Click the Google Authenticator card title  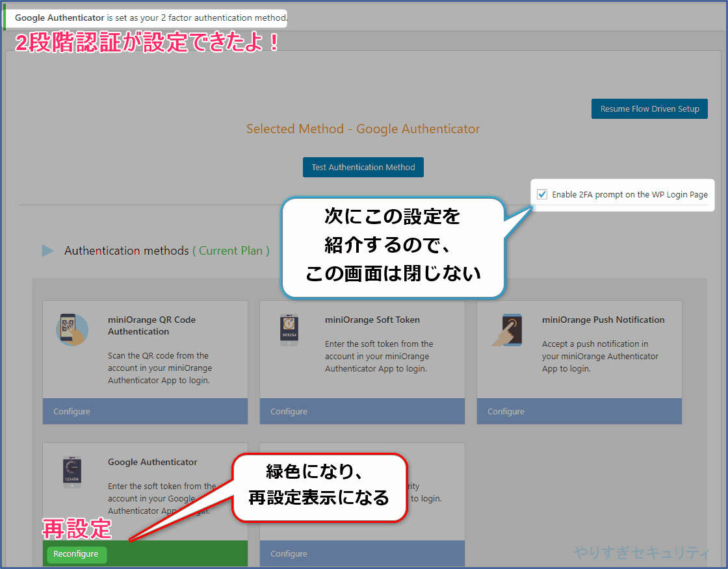point(152,462)
